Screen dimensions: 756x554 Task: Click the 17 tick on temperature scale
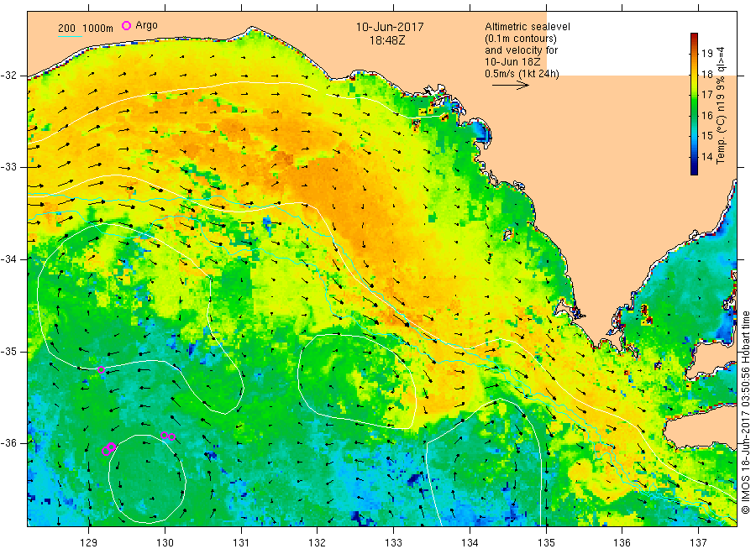[x=706, y=94]
